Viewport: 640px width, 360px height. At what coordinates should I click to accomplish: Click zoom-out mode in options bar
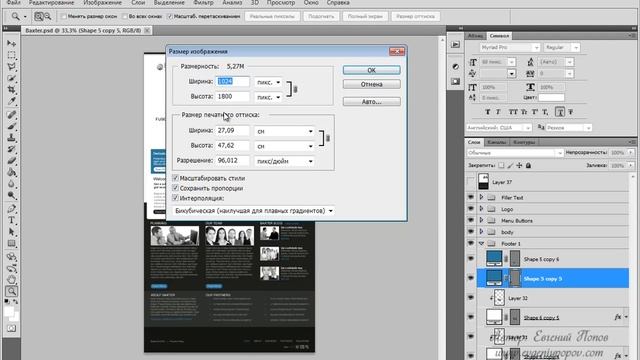pos(47,16)
